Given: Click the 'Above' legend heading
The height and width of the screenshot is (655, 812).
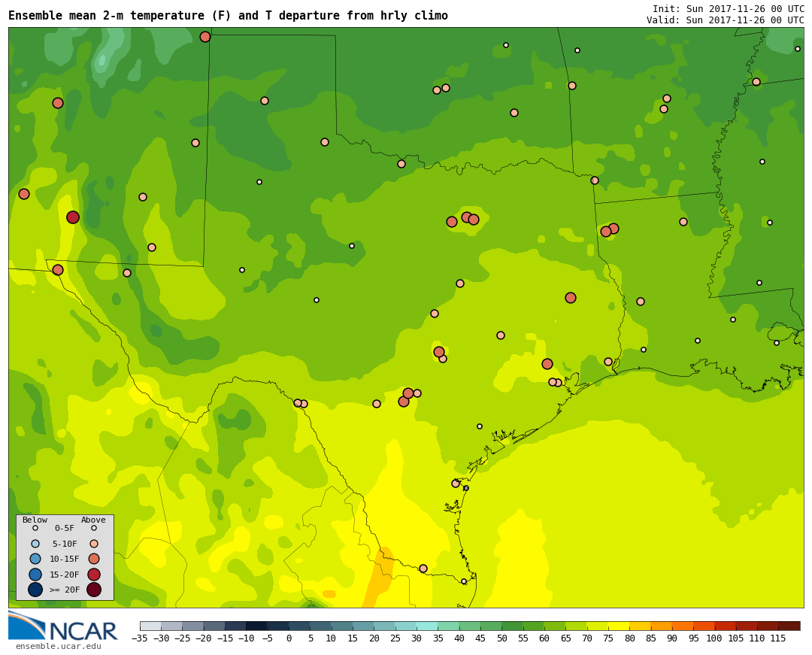Looking at the screenshot, I should click(93, 520).
